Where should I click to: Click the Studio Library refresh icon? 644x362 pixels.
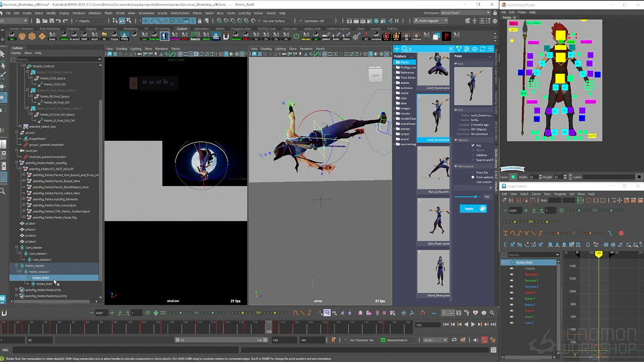click(483, 49)
